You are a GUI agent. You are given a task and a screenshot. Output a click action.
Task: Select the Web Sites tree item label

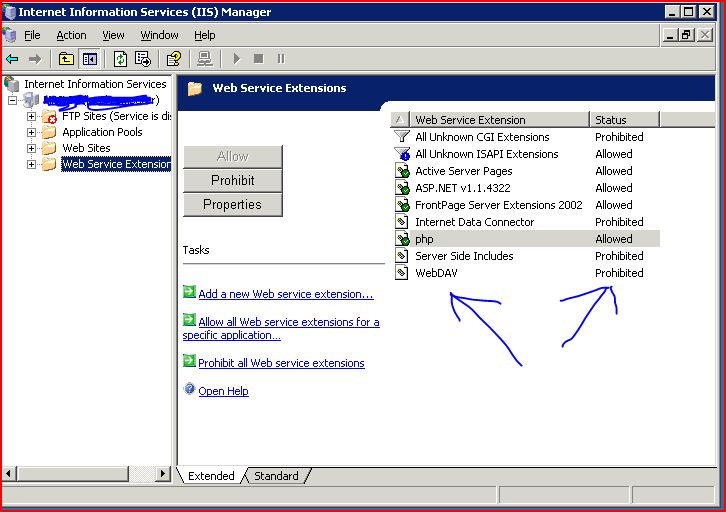tap(87, 148)
